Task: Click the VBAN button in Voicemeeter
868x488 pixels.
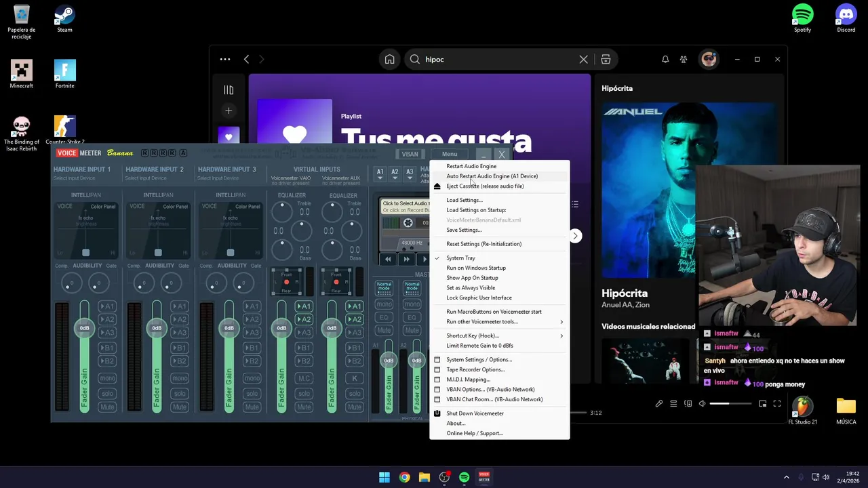Action: click(x=410, y=154)
